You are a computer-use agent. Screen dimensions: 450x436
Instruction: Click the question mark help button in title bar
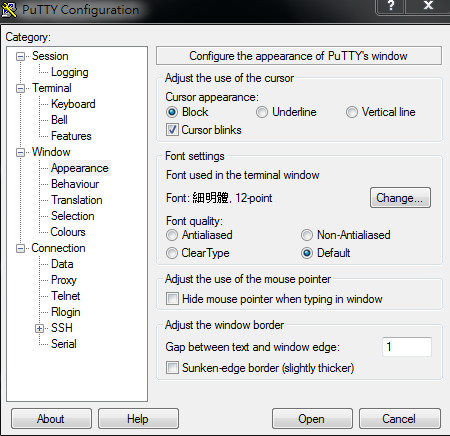[390, 6]
